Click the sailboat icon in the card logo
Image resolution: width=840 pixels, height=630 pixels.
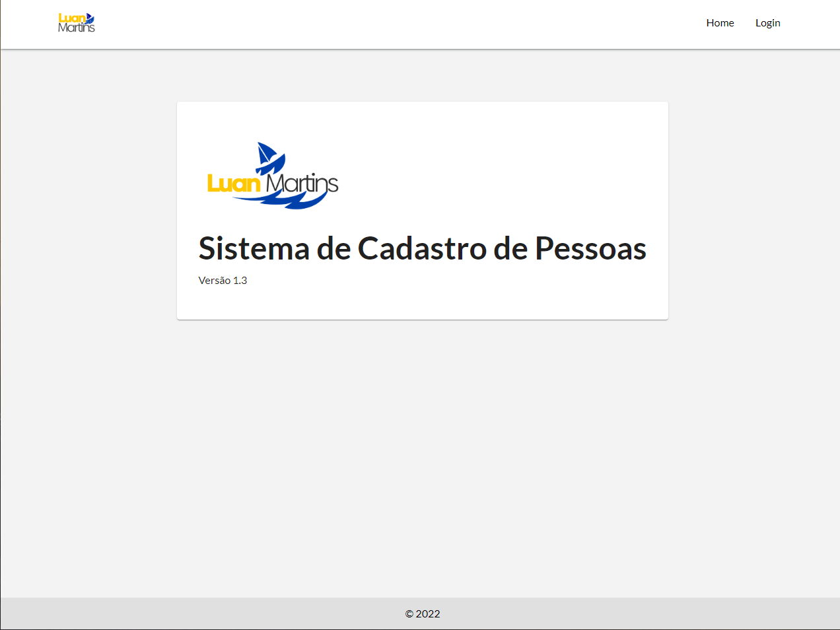[x=267, y=156]
